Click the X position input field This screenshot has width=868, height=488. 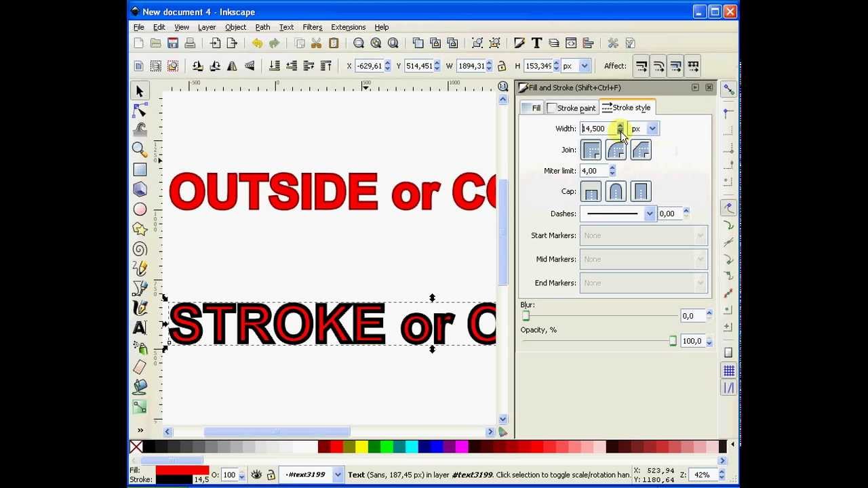tap(369, 66)
